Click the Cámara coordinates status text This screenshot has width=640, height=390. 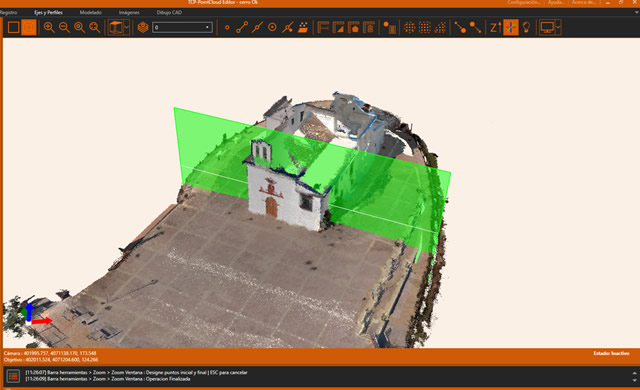click(50, 353)
